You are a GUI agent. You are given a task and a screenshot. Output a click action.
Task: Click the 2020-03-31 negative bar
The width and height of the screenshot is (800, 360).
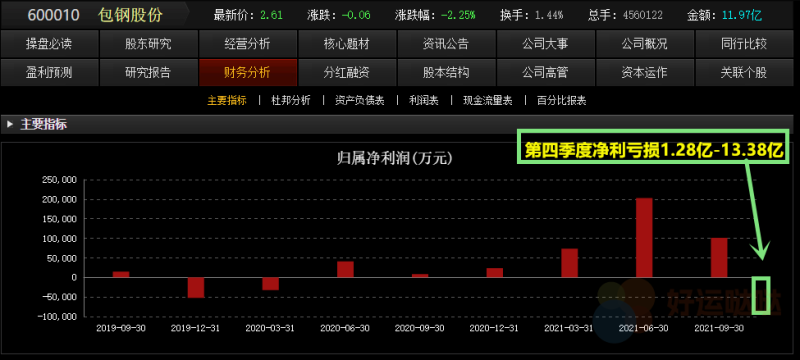270,284
